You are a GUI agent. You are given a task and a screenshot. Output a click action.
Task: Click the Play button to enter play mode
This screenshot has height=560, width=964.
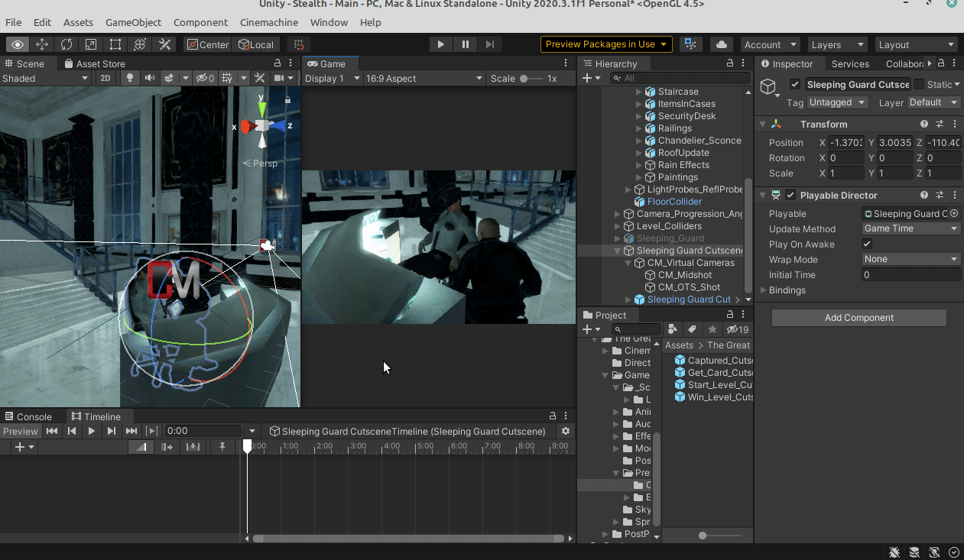coord(440,44)
